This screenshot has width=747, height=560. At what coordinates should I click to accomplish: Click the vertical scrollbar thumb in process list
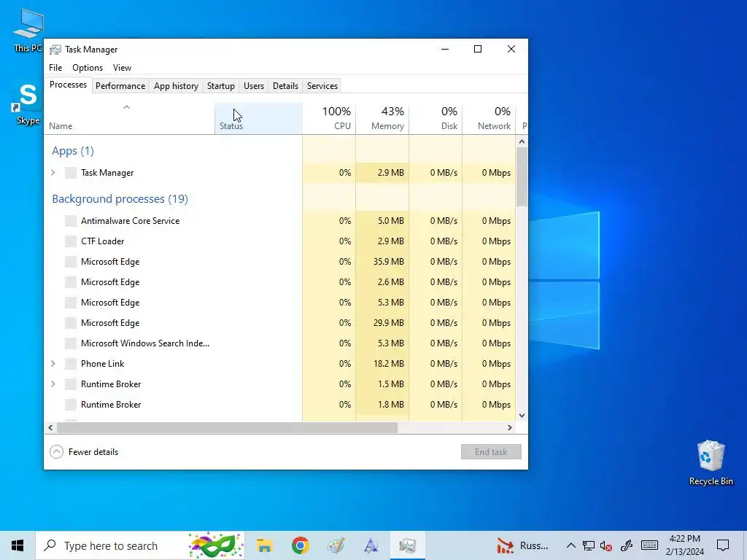[522, 177]
